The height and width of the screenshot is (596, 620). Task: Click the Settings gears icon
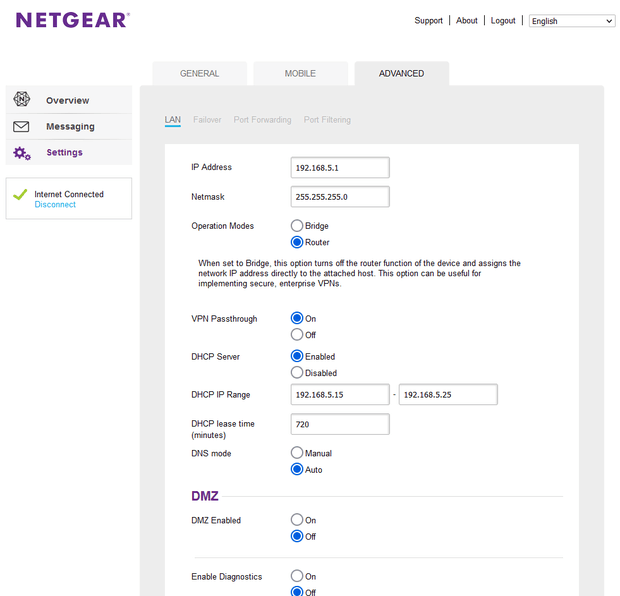[x=22, y=153]
